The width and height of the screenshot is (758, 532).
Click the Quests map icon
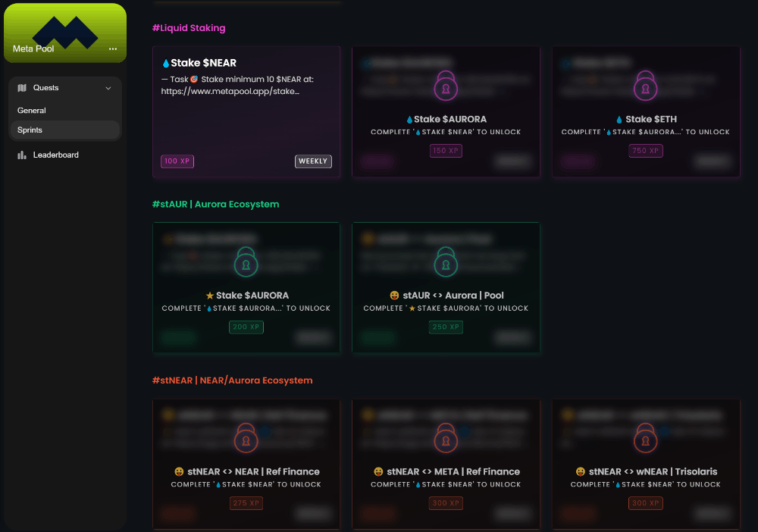(22, 88)
